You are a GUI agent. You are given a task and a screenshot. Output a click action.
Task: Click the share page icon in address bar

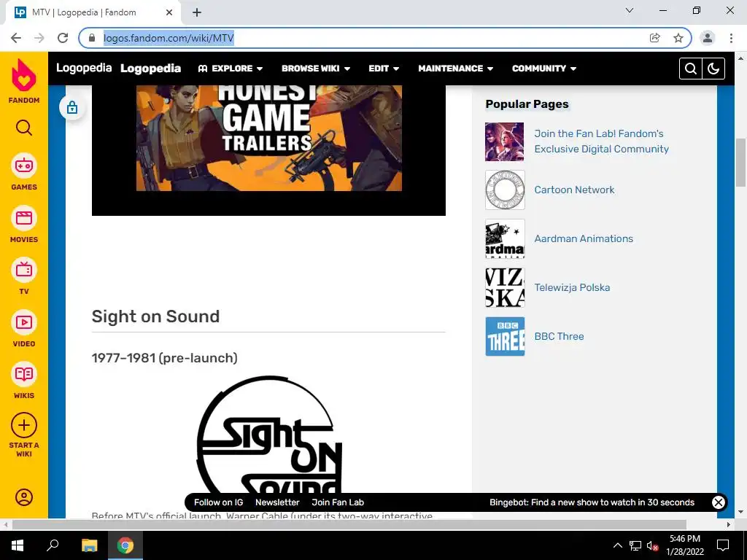tap(655, 38)
